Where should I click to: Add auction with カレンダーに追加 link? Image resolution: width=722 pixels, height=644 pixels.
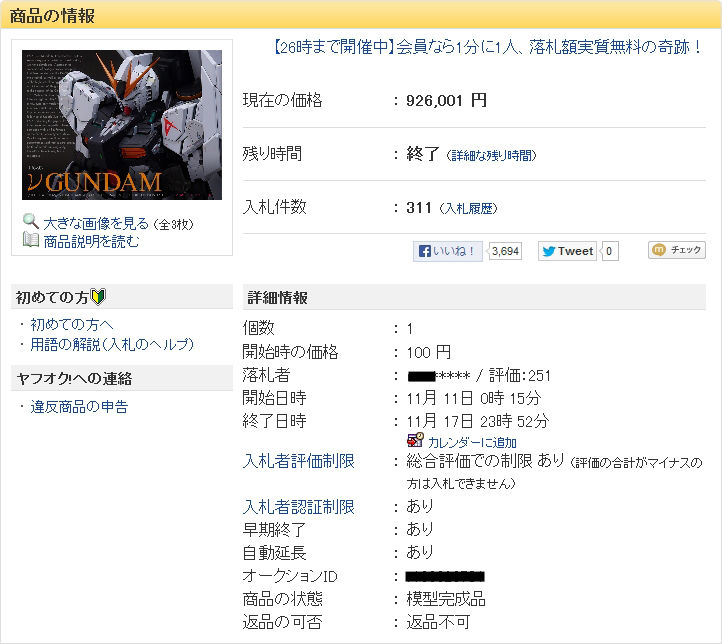pos(472,442)
